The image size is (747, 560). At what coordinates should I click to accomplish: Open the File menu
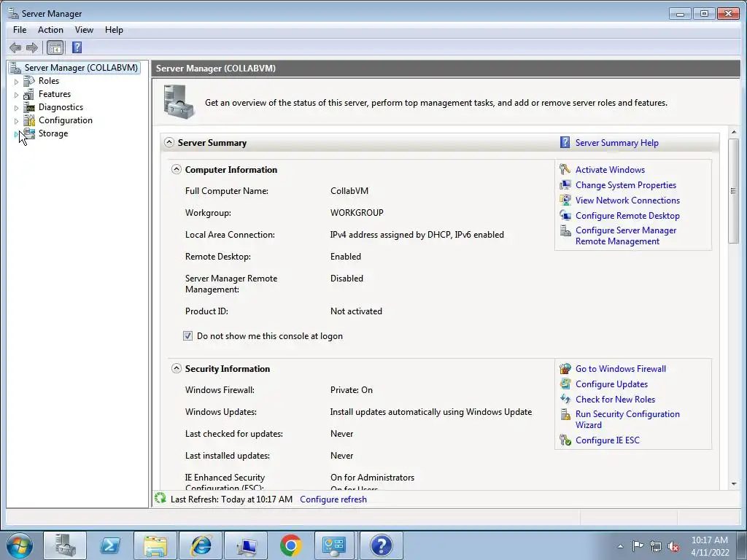coord(20,29)
